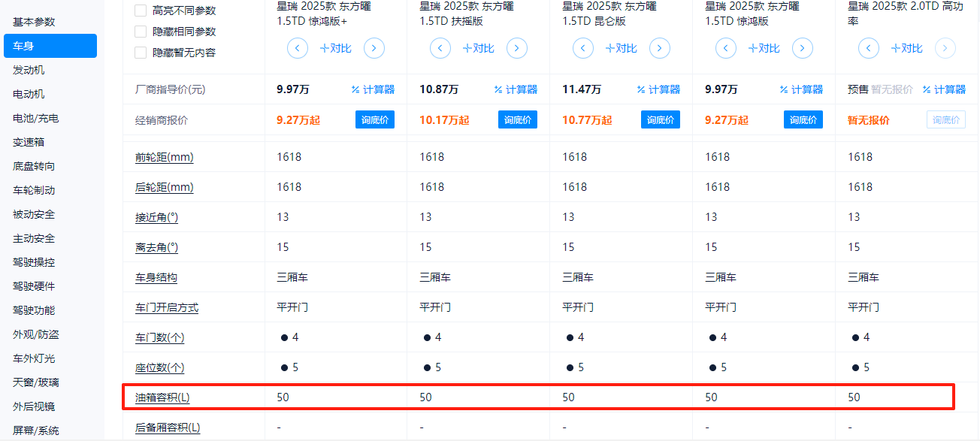Open 计算器 for 1.5TD 惊鸿版 column
980x441 pixels.
pyautogui.click(x=801, y=89)
